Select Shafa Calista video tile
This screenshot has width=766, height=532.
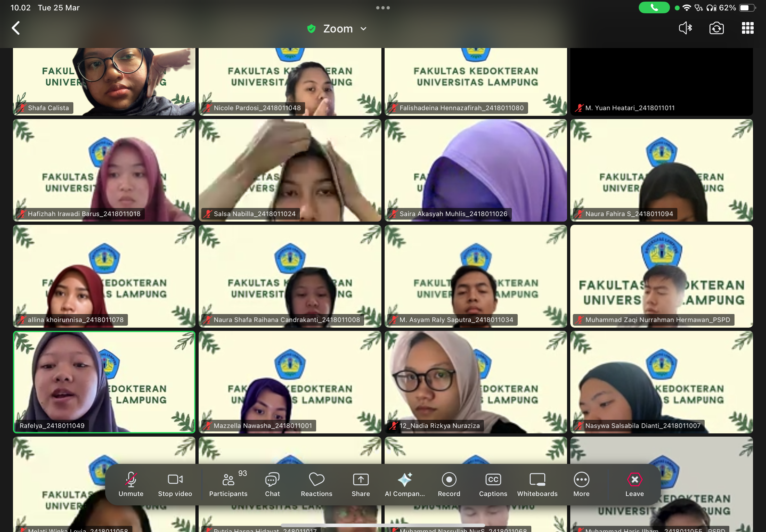pyautogui.click(x=104, y=82)
